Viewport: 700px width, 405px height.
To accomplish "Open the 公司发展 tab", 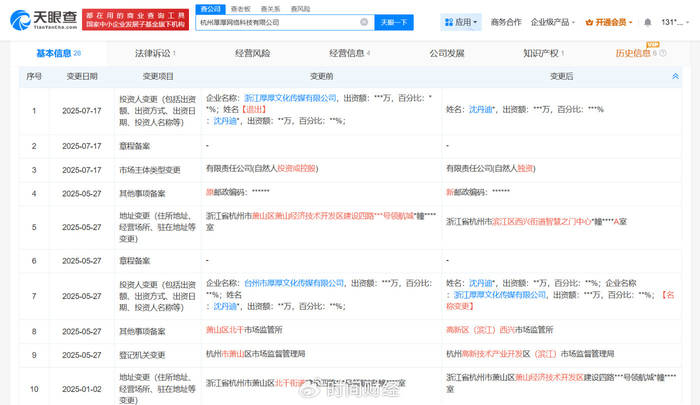I will point(447,53).
